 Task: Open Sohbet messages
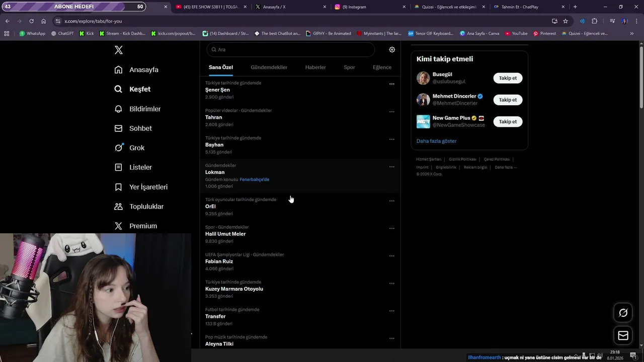pyautogui.click(x=133, y=128)
